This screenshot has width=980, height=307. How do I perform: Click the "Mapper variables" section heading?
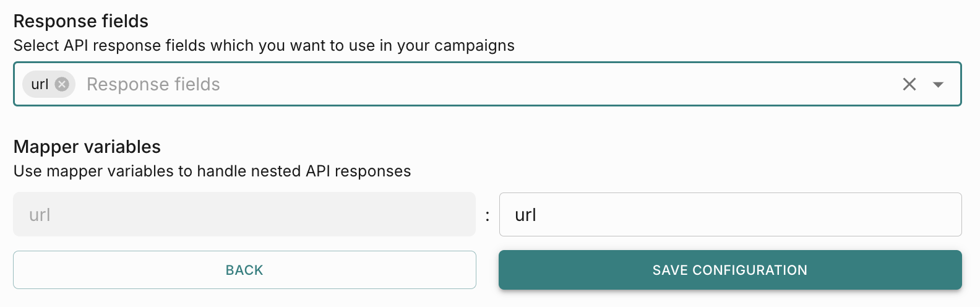[x=87, y=147]
